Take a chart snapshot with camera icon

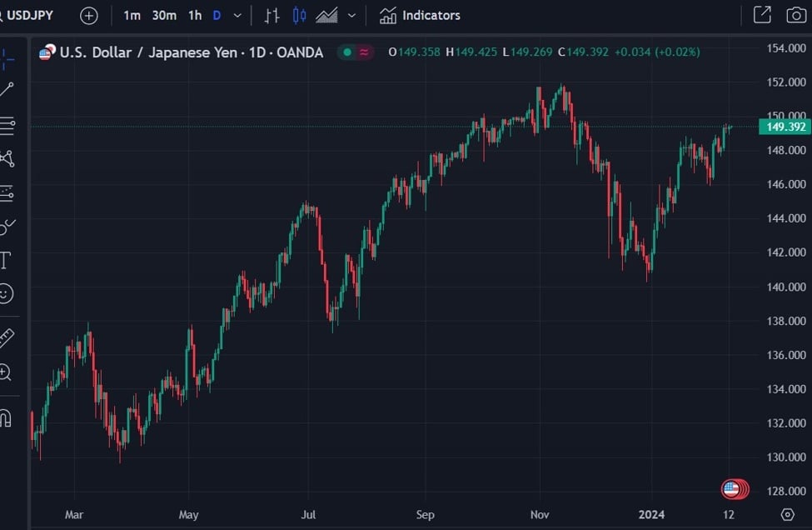(x=796, y=15)
